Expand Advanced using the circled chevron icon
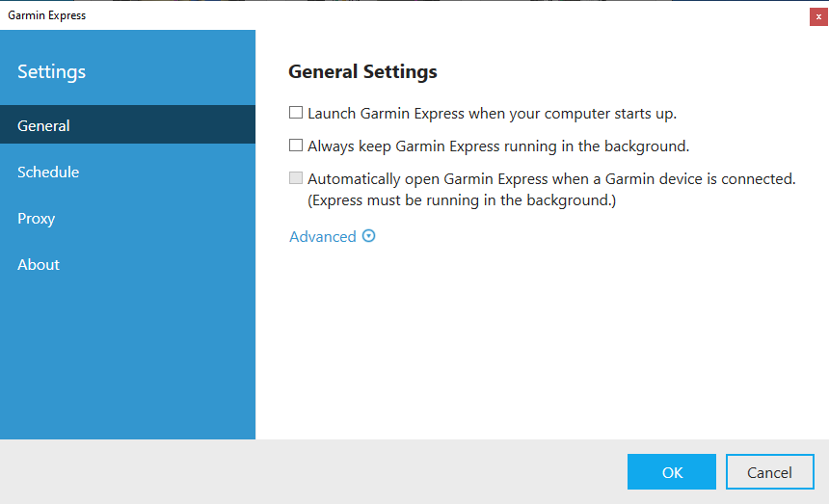Viewport: 829px width, 504px height. pos(368,236)
